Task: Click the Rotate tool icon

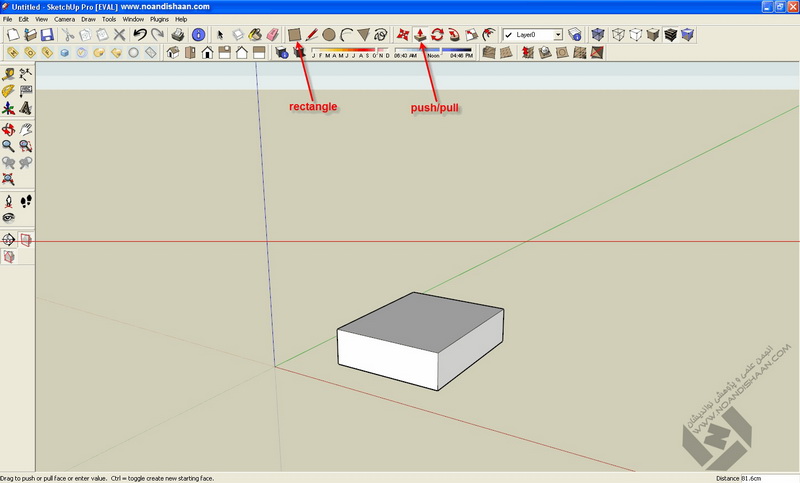Action: tap(438, 34)
